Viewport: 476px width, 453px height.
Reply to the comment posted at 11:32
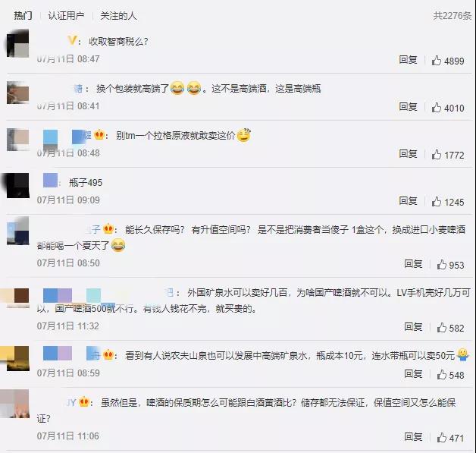point(413,327)
